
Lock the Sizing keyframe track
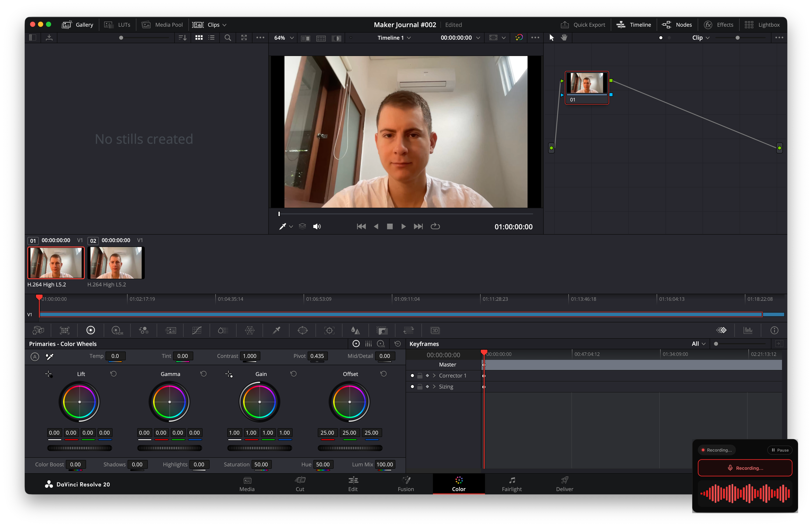(420, 387)
